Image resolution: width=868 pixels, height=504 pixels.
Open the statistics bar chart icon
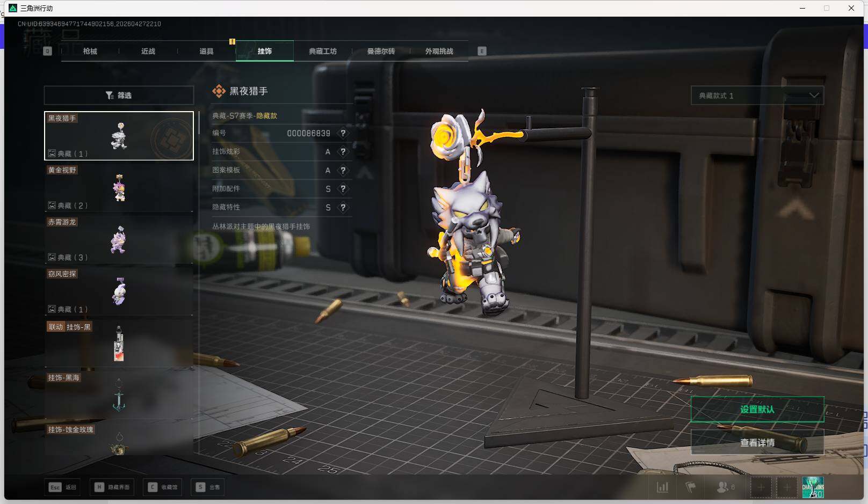663,487
